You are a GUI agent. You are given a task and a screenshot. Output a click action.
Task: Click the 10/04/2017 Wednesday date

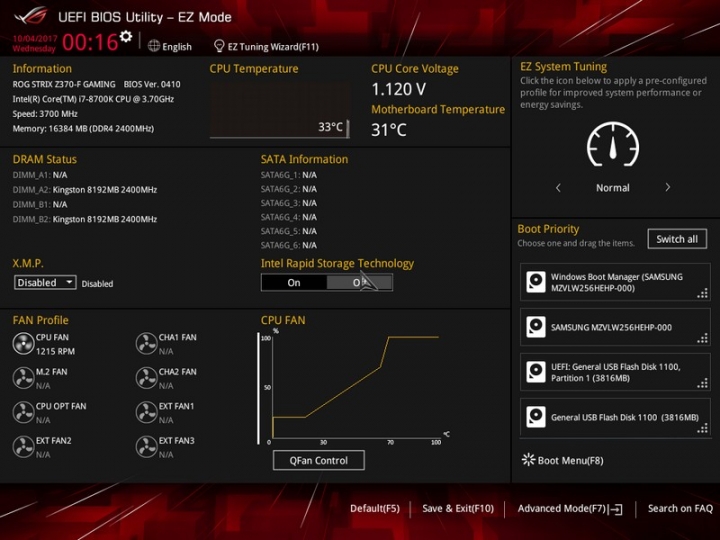[x=34, y=43]
